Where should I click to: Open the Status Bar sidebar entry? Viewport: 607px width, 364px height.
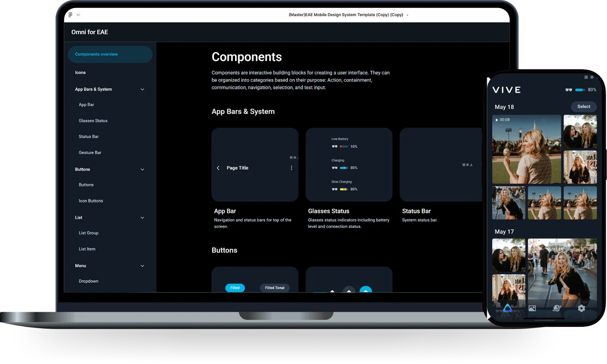[x=89, y=137]
